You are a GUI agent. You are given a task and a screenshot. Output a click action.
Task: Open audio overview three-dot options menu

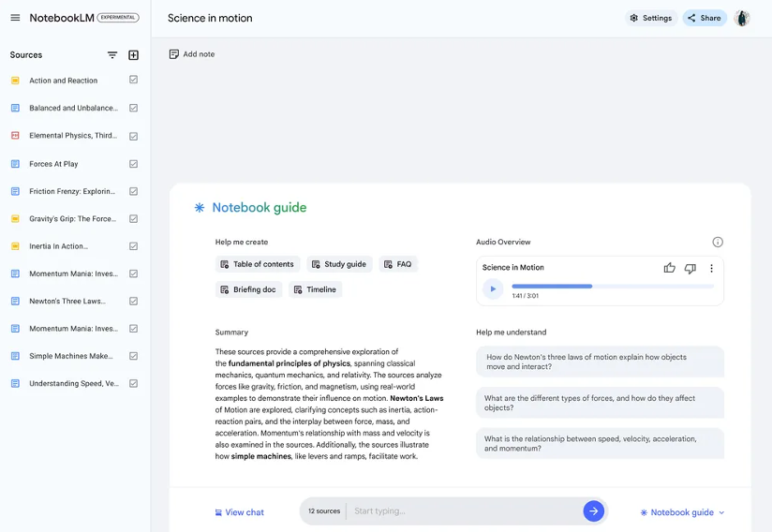point(711,268)
